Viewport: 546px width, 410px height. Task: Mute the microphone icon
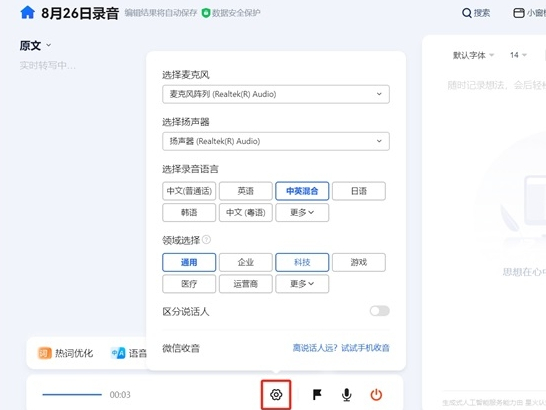(346, 395)
